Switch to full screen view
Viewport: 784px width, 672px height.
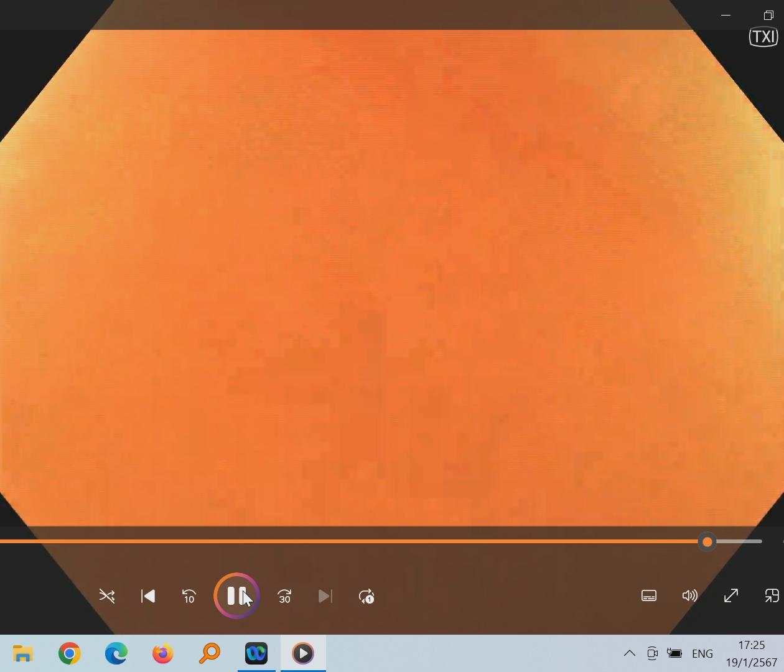731,595
